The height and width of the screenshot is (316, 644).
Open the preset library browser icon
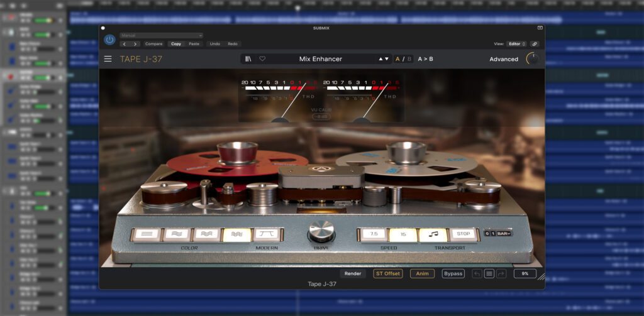(248, 59)
